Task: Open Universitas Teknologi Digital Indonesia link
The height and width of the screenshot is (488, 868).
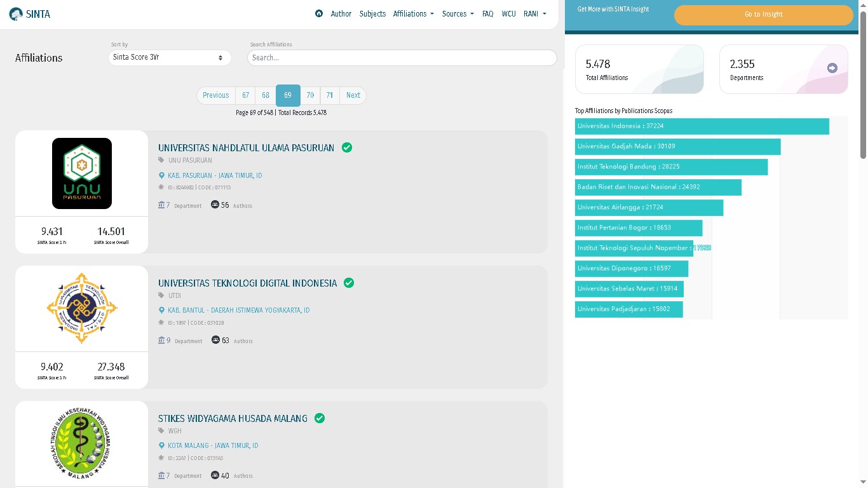Action: [x=248, y=283]
